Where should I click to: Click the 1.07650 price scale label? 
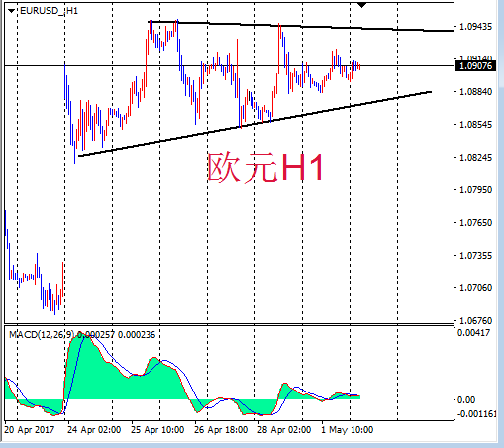[475, 222]
